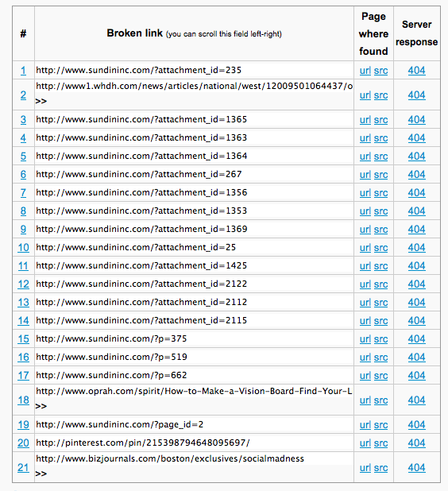Viewport: 448px width, 491px height.
Task: Expand the >> marker under bizjournals link
Action: [x=41, y=474]
